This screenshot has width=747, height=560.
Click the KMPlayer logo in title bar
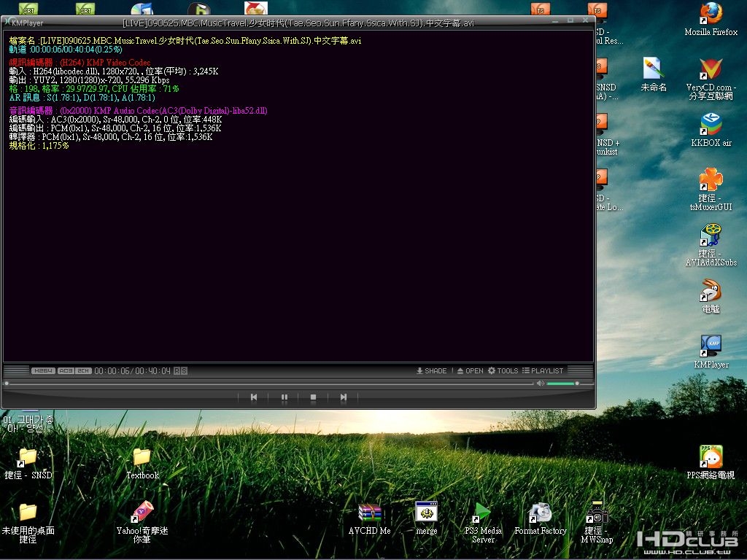coord(26,23)
